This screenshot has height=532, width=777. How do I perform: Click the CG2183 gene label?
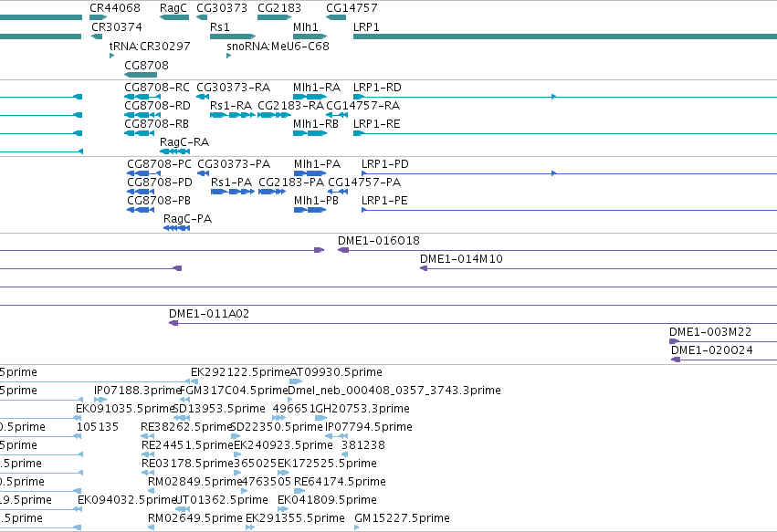point(279,8)
